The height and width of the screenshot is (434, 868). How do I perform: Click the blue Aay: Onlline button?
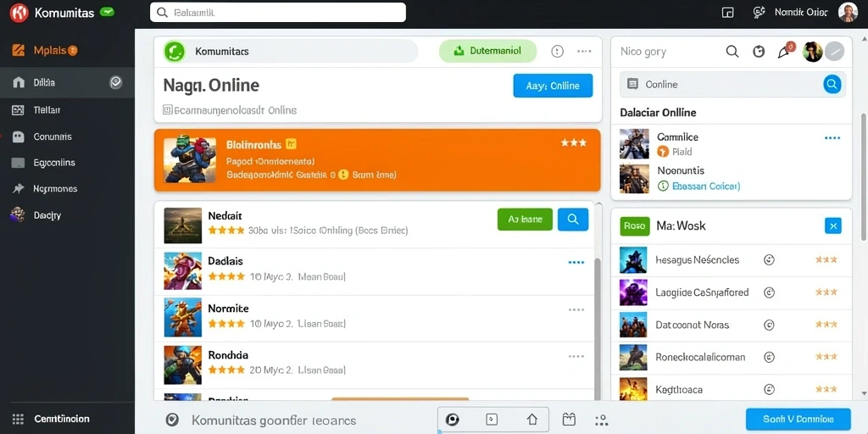pyautogui.click(x=553, y=86)
